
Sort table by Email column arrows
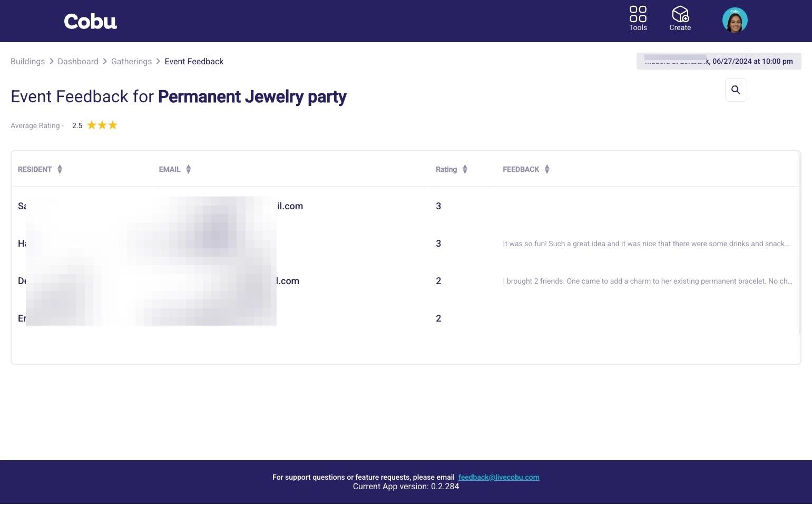[x=188, y=169]
